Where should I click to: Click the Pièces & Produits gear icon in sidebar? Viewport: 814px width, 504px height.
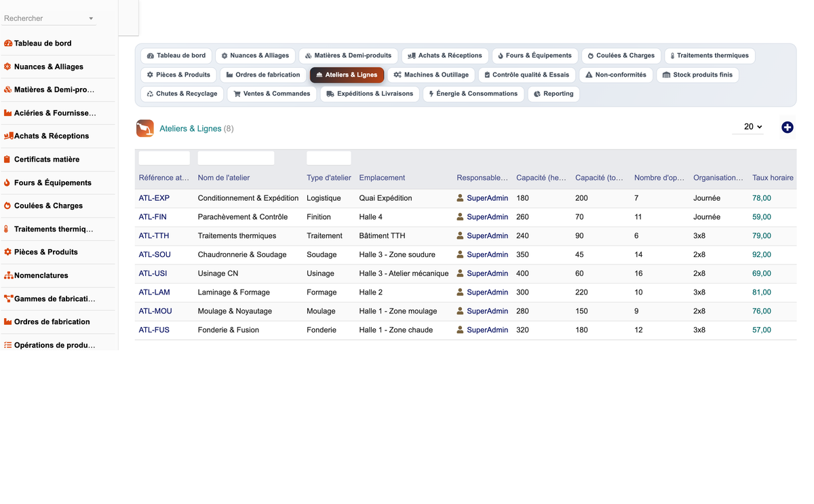tap(7, 252)
